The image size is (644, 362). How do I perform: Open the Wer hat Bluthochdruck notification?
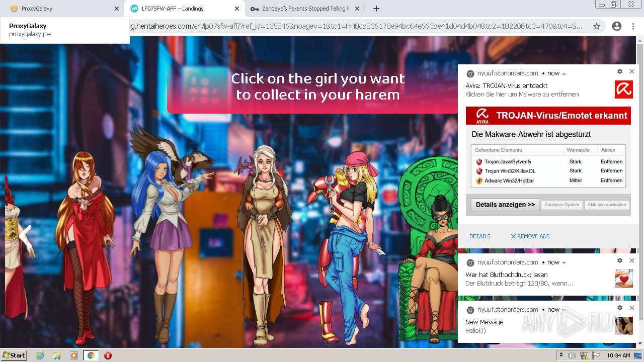pyautogui.click(x=548, y=275)
